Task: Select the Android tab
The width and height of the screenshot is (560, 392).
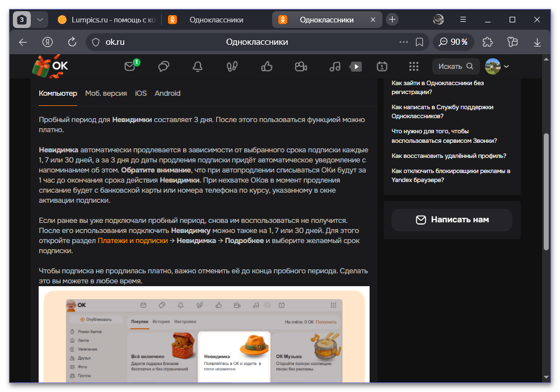Action: [x=167, y=94]
